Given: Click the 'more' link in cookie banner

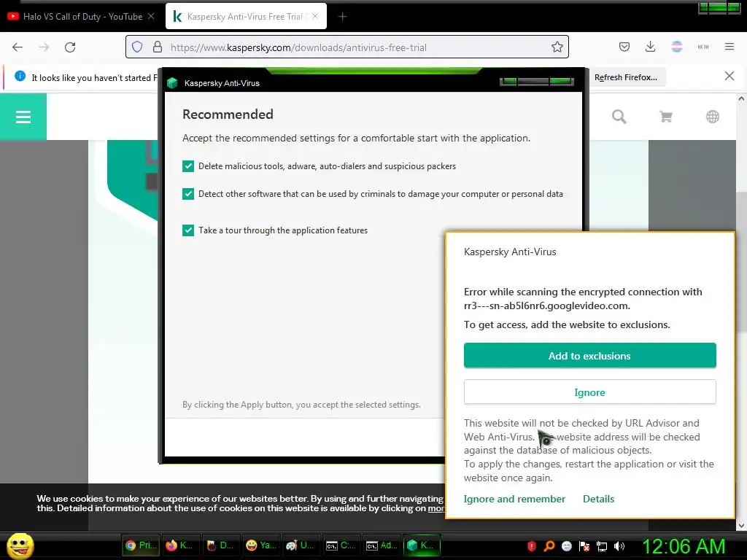Looking at the screenshot, I should coord(436,508).
